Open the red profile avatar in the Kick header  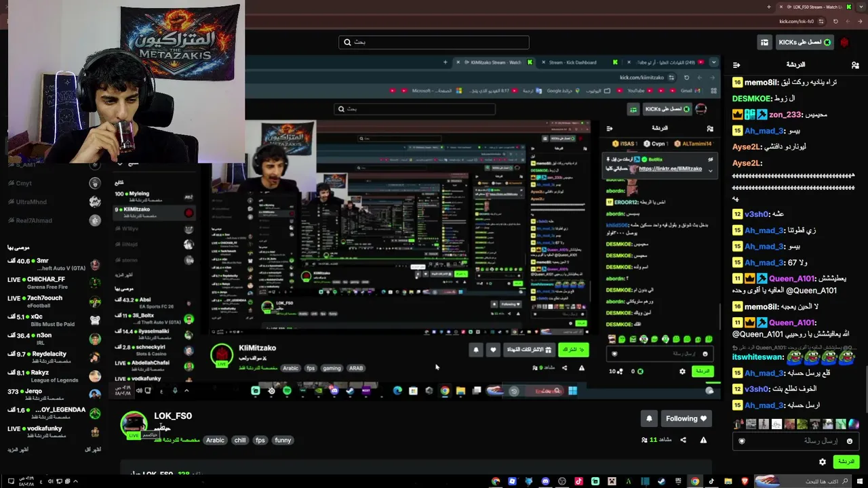[x=844, y=42]
